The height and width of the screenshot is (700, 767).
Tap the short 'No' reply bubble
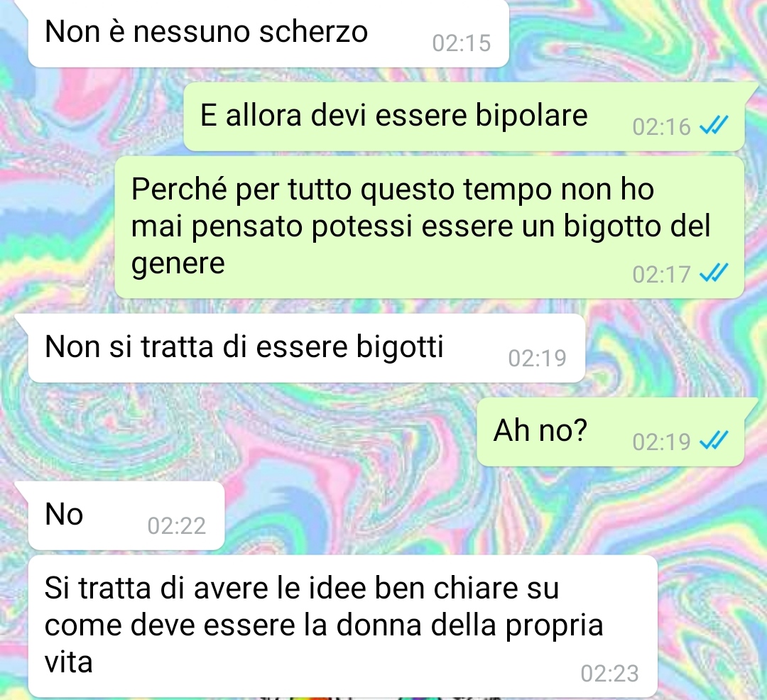pos(126,515)
